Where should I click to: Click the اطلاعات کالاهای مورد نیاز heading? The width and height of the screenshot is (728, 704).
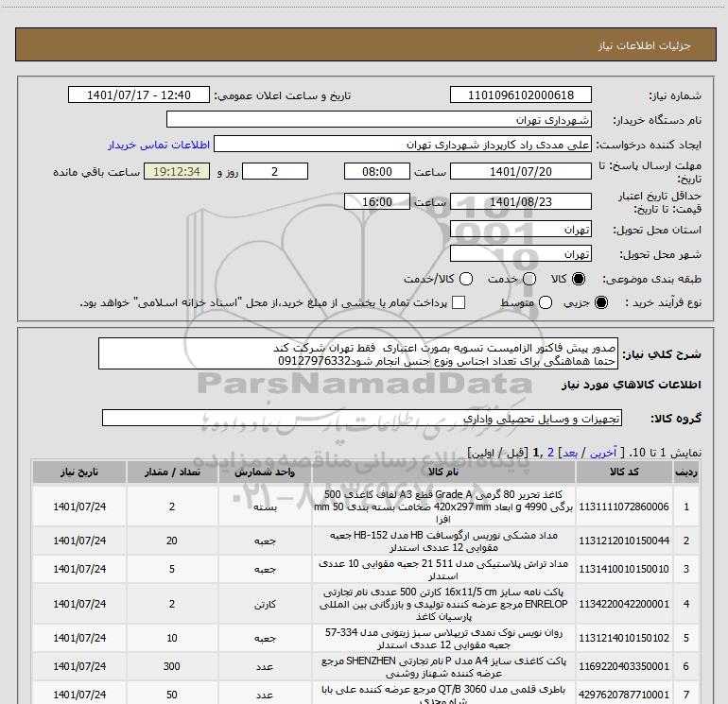coord(632,385)
